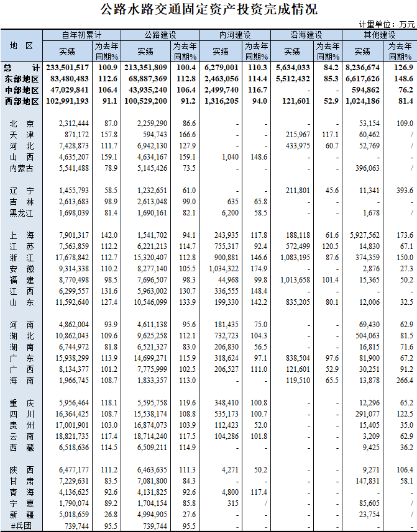417x532 pixels.
Task: Click the 内河建设 column group header
Action: tap(235, 35)
